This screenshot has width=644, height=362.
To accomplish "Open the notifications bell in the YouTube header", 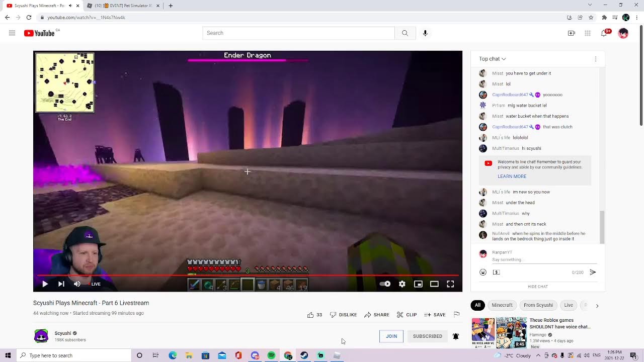I will pos(605,33).
